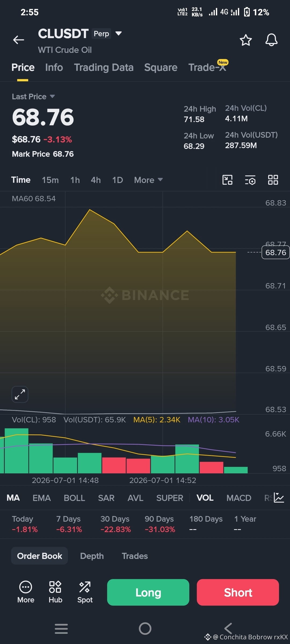
Task: Tap the 68.76 current price marker
Action: click(275, 252)
